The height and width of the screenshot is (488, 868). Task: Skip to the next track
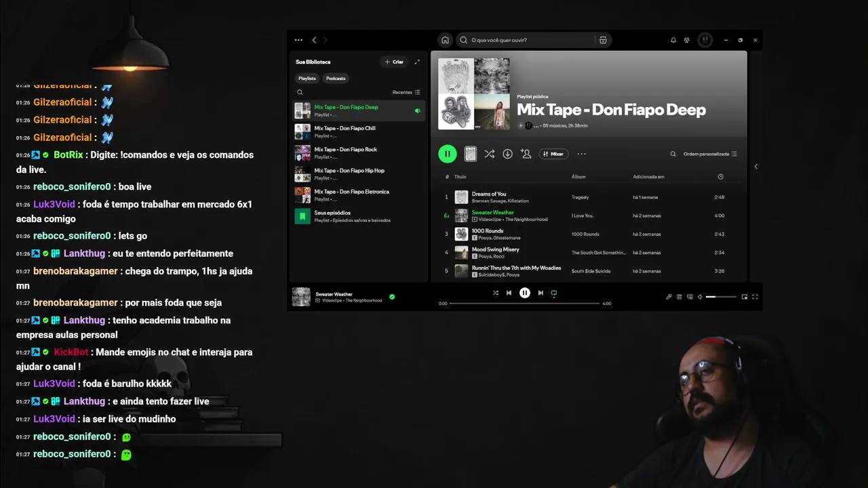[540, 293]
